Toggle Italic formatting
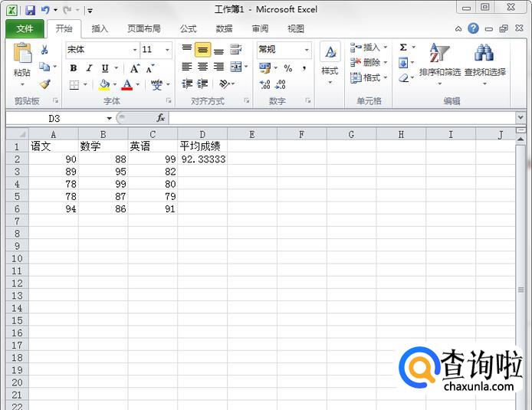This screenshot has height=410, width=532. [x=89, y=68]
